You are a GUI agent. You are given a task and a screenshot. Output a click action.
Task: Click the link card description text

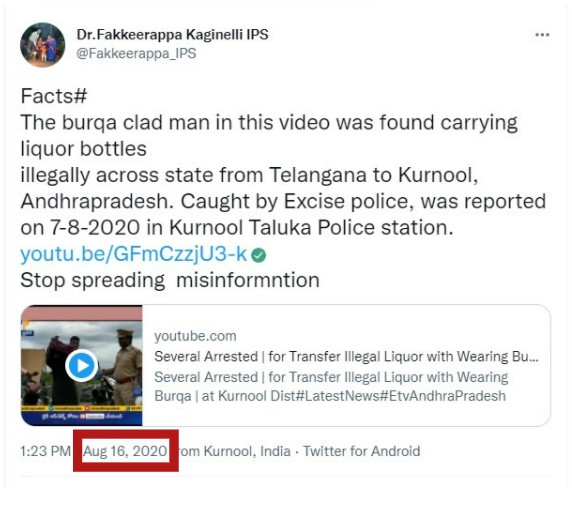coord(331,386)
